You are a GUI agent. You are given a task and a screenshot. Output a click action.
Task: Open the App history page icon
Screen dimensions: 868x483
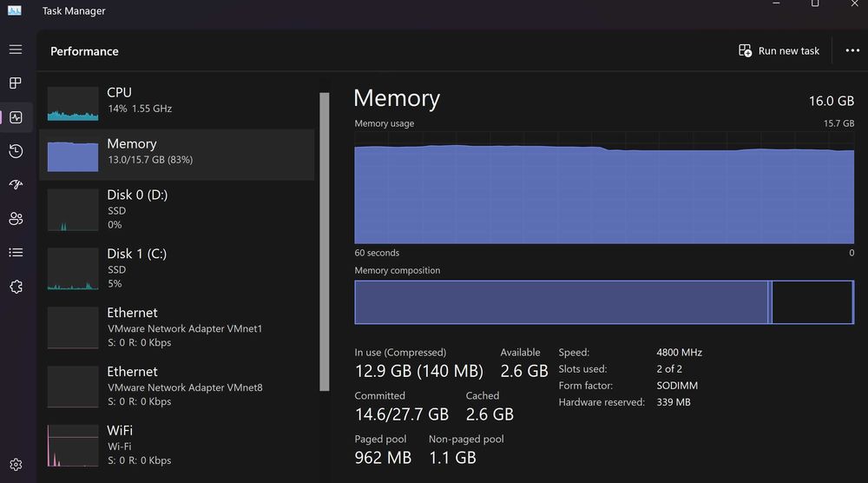point(16,151)
